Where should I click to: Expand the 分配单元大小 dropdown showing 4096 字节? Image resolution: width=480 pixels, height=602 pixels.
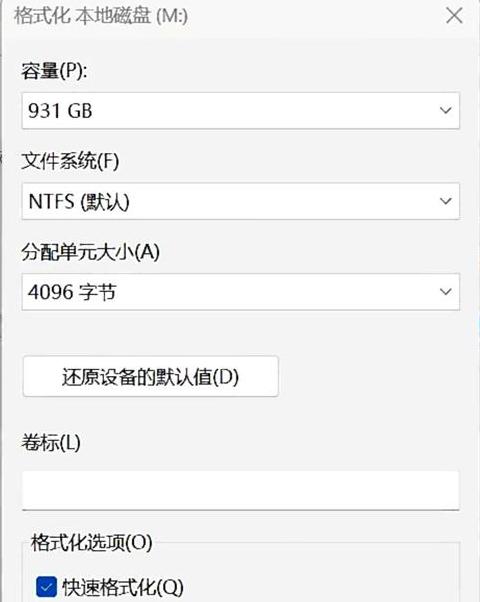pos(241,292)
